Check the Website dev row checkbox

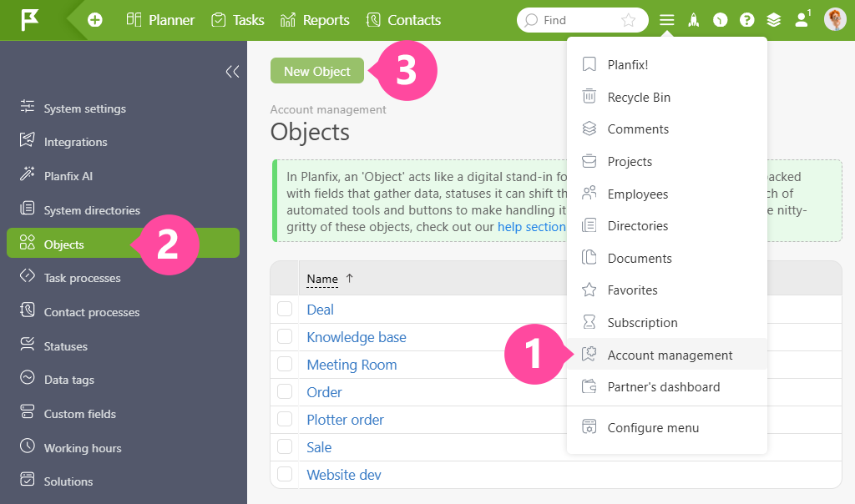pyautogui.click(x=285, y=474)
